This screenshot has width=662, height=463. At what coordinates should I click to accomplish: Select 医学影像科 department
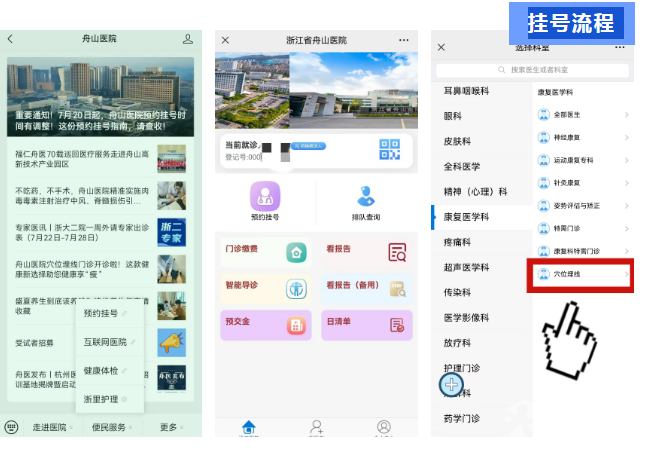481,318
